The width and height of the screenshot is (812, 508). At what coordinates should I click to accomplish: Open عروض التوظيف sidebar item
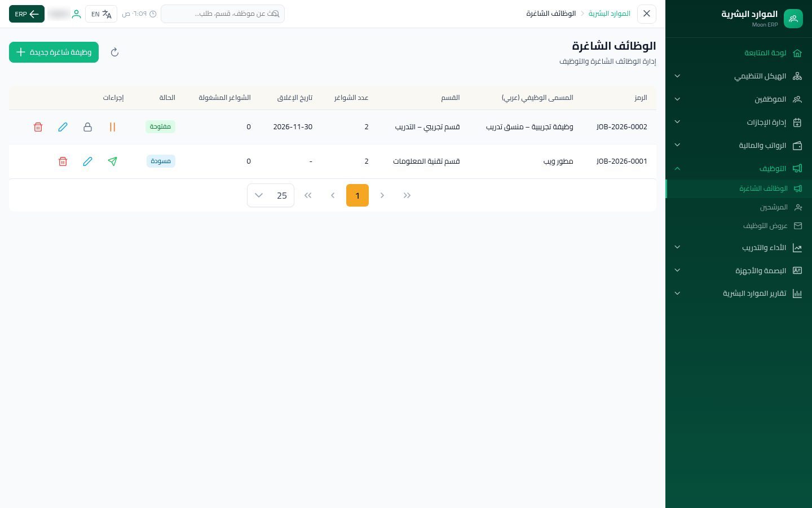(x=739, y=226)
